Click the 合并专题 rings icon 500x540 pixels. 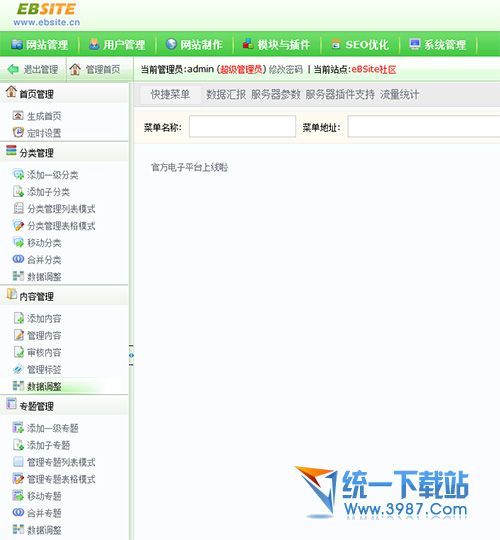[x=18, y=512]
